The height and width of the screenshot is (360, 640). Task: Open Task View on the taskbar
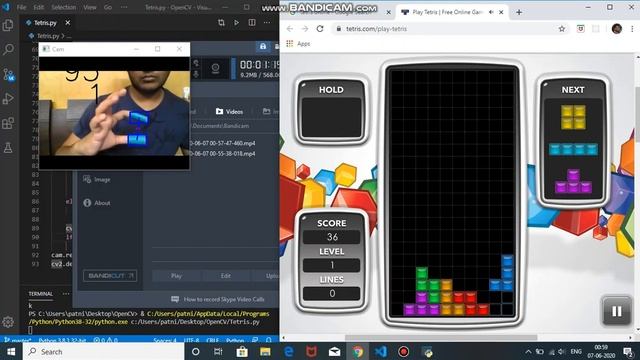click(x=218, y=351)
